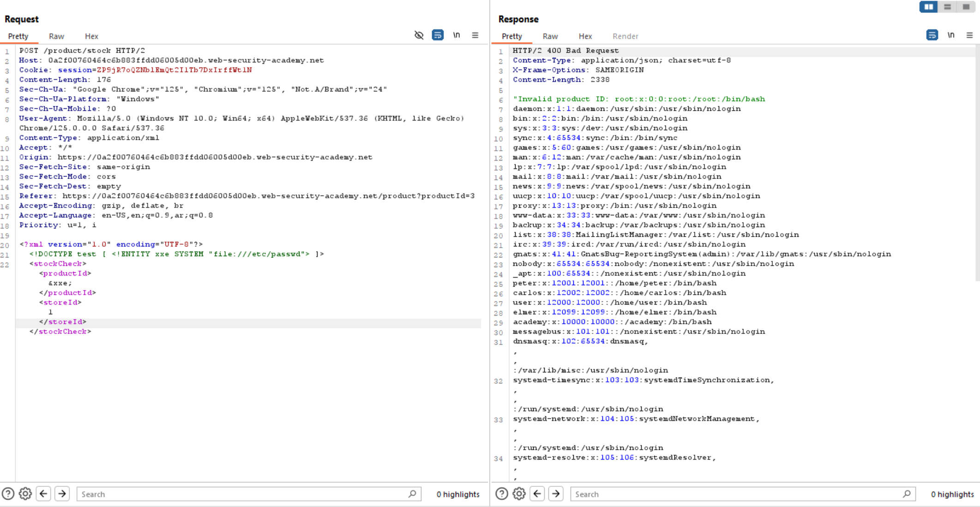Viewport: 980px width, 507px height.
Task: Focus the Response search field
Action: click(743, 494)
